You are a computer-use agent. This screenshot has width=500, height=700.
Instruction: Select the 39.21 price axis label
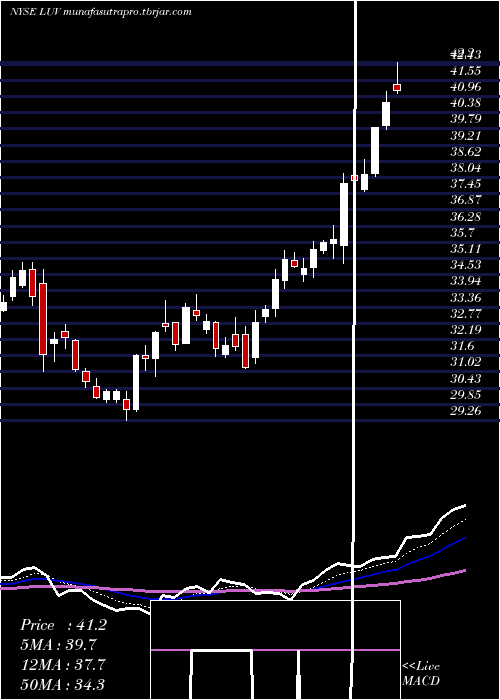tap(466, 135)
